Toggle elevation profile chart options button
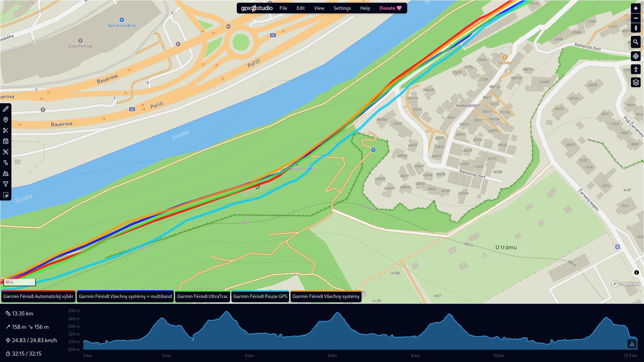 [x=632, y=344]
